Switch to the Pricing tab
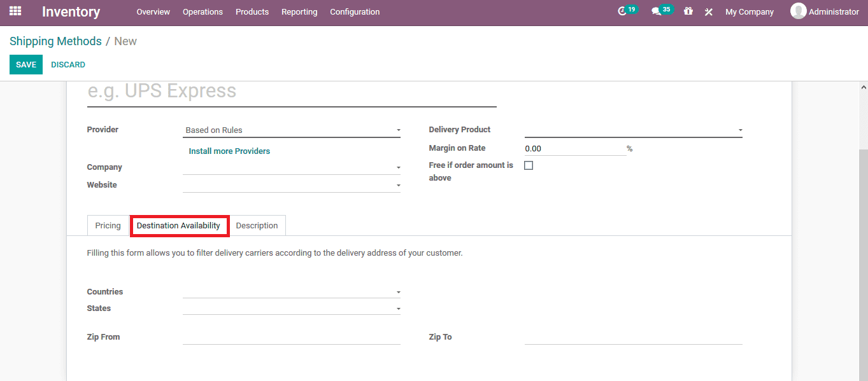 point(108,226)
